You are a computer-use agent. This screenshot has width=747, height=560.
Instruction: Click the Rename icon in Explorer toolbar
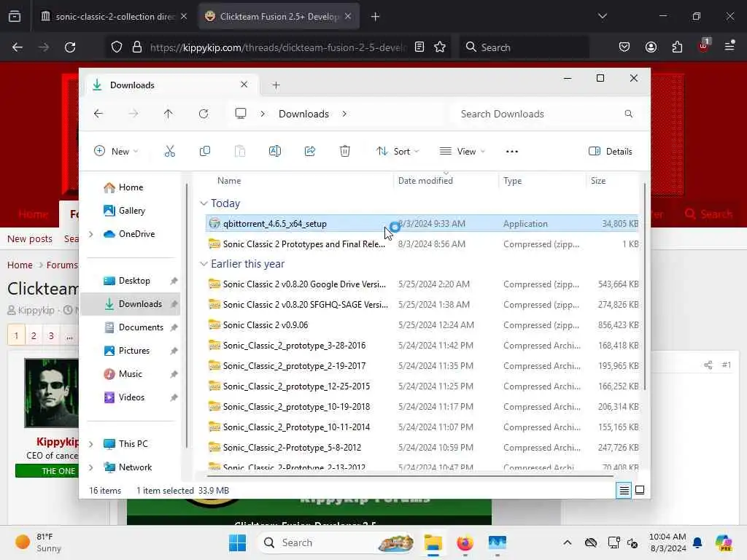[x=275, y=152]
